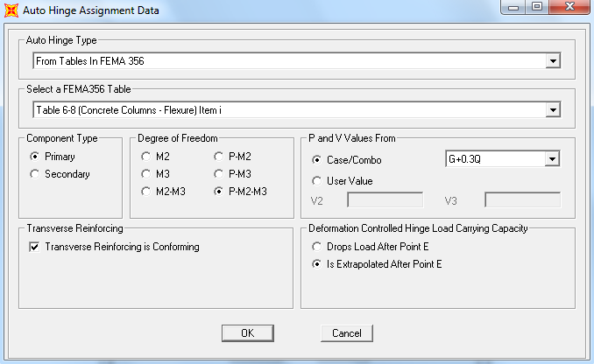Choose P-M2-M3 degree of freedom
This screenshot has width=594, height=364.
click(218, 192)
